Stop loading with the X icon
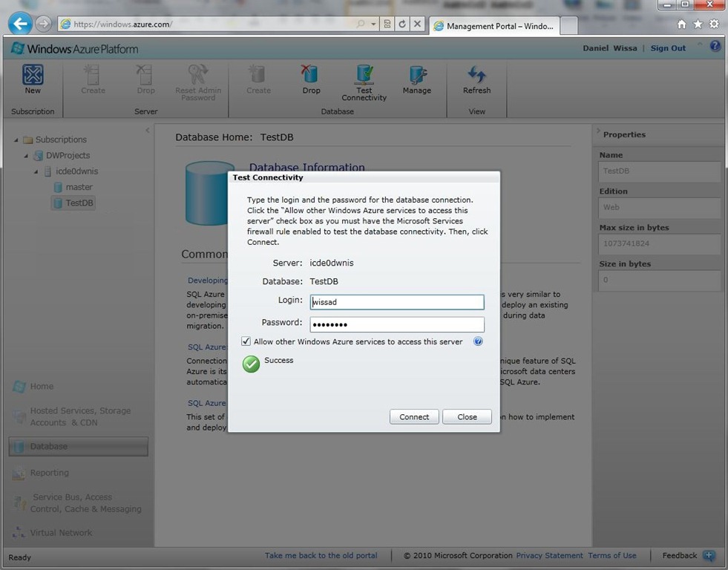Screen dimensions: 728x570 coord(417,24)
